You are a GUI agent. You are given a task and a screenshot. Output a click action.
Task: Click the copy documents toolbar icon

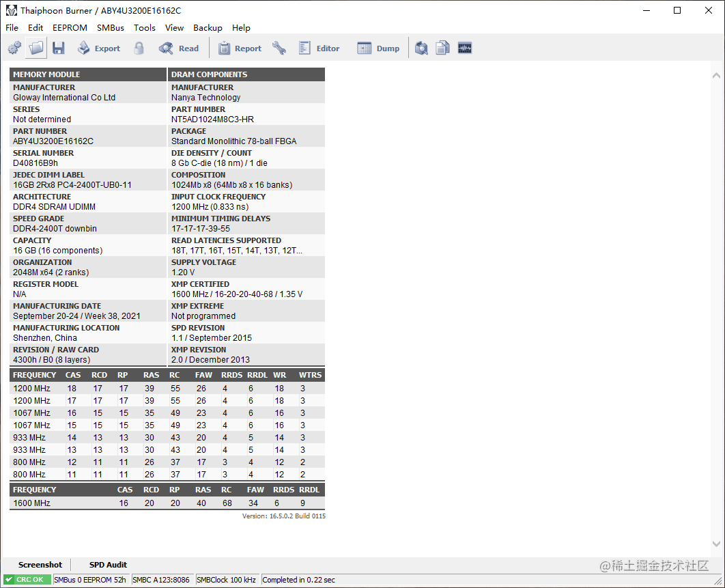pyautogui.click(x=443, y=48)
